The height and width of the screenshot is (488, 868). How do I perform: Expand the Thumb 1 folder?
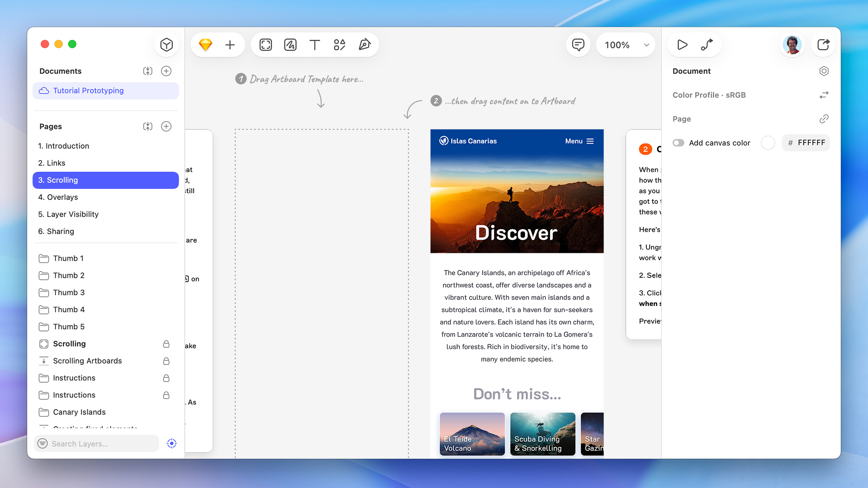click(44, 258)
